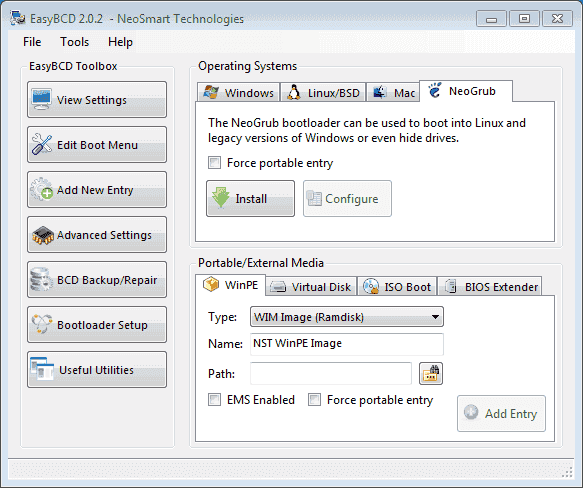Click the Add Entry button

[x=501, y=413]
